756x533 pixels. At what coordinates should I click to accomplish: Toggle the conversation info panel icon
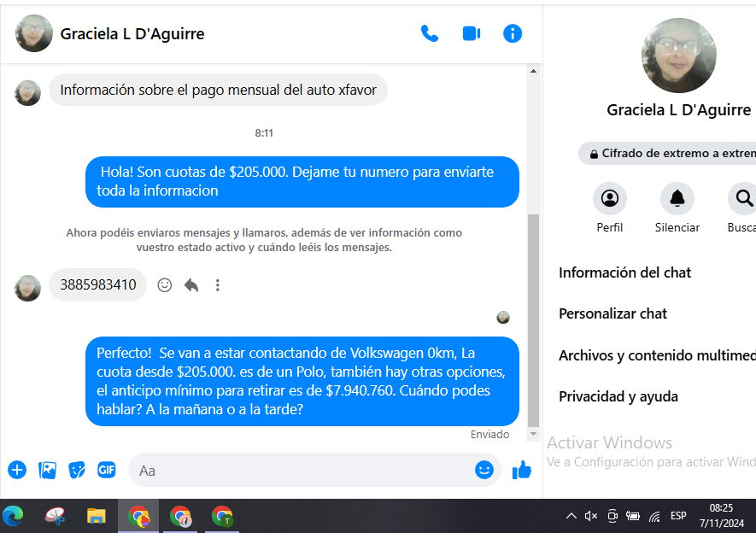pos(513,33)
